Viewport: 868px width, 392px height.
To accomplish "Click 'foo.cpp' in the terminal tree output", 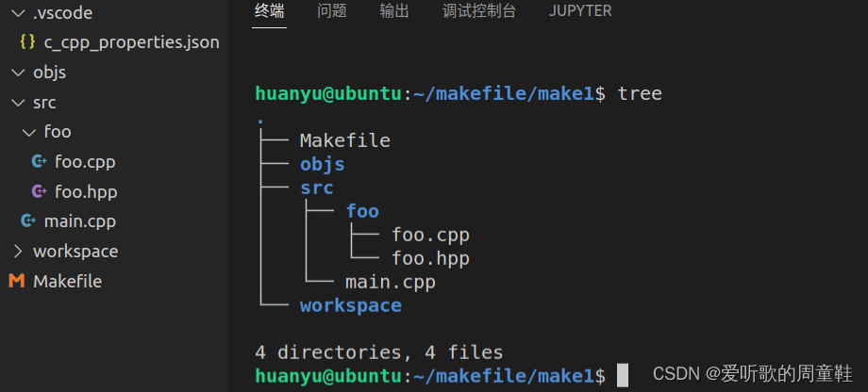I will point(430,236).
